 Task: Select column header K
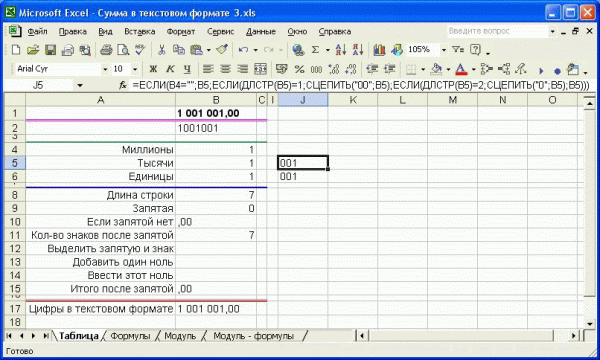[x=353, y=100]
